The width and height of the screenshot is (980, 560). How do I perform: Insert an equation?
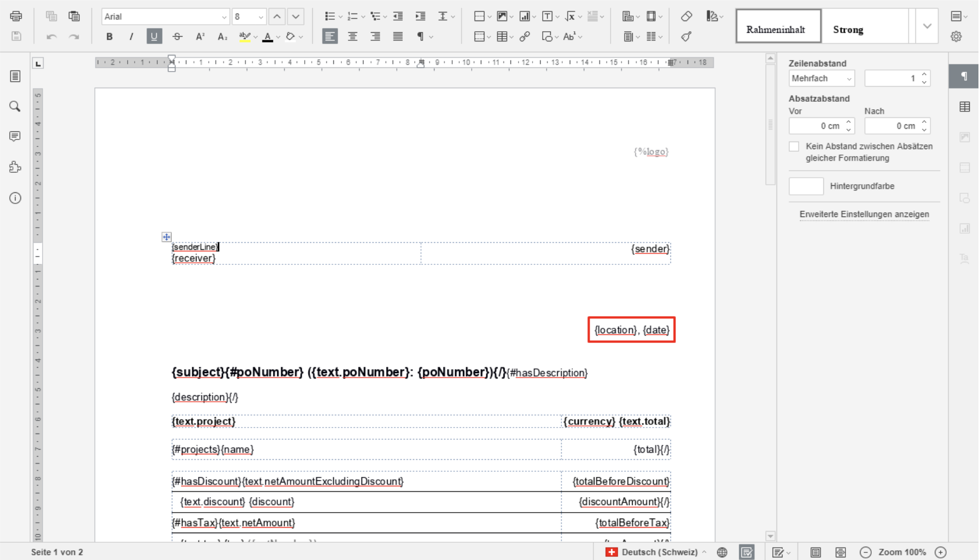(570, 17)
